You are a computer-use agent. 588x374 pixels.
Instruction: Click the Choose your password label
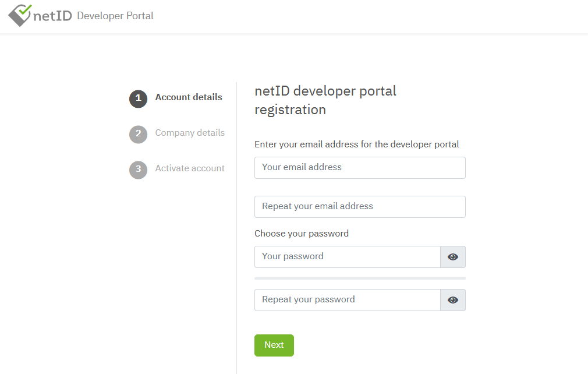(302, 234)
